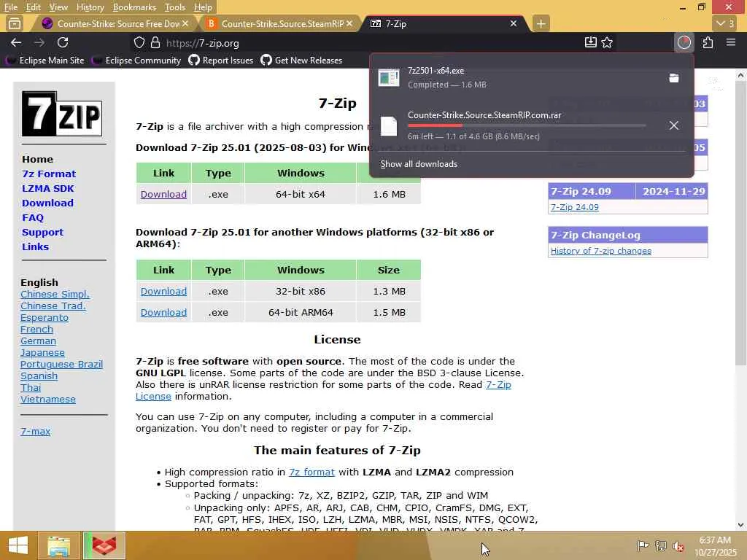747x560 pixels.
Task: Click the rar download progress bar
Action: pos(527,125)
